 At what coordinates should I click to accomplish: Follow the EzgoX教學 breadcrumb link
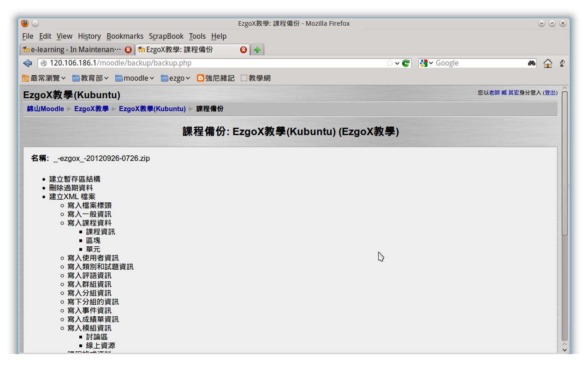[91, 109]
